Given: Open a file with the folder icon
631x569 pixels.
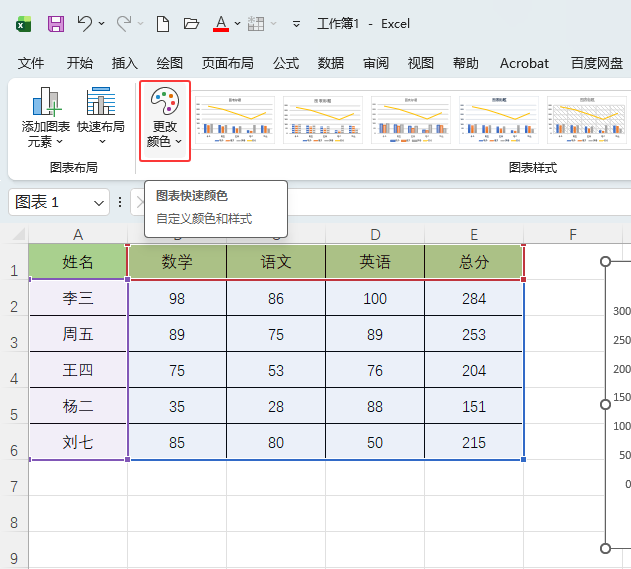Looking at the screenshot, I should (x=191, y=24).
